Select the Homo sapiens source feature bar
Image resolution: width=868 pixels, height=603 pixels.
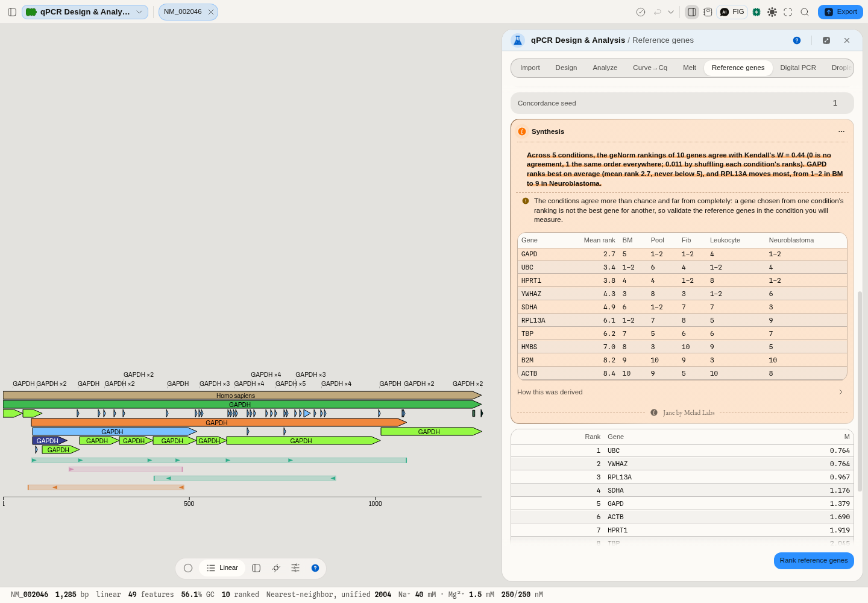(242, 396)
